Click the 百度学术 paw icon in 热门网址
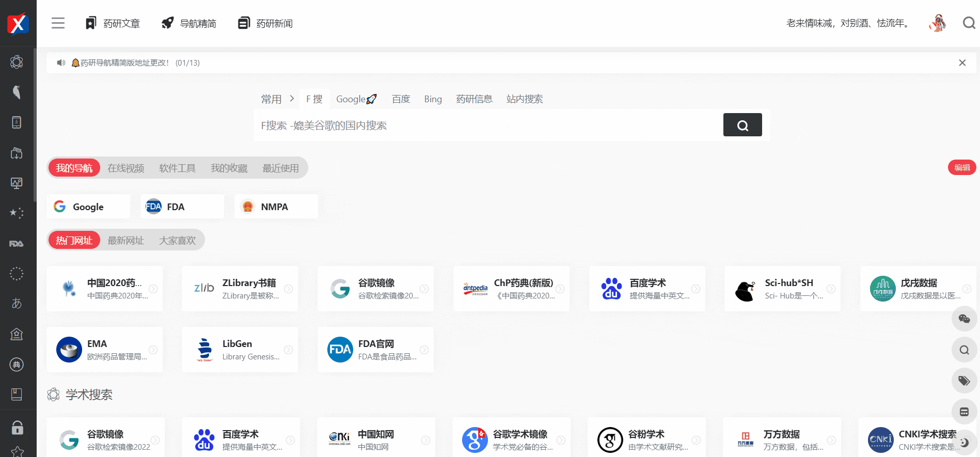 pos(611,289)
